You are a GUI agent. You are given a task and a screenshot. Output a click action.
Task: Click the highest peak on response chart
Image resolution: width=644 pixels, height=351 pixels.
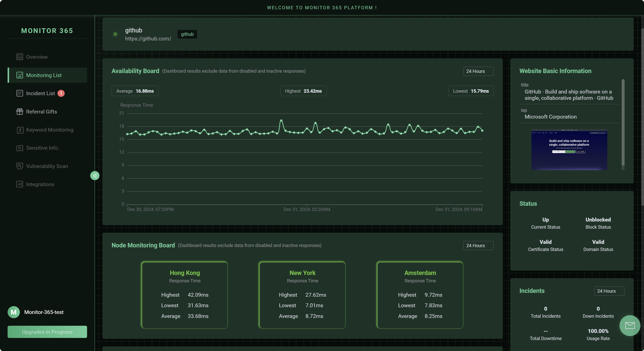point(281,120)
